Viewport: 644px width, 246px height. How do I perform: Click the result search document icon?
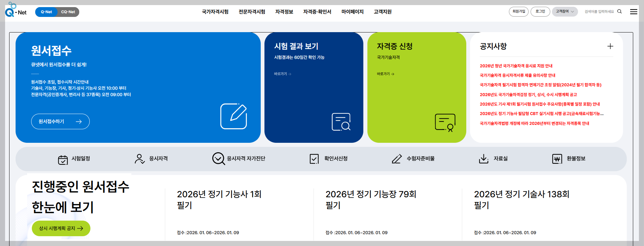click(x=341, y=122)
